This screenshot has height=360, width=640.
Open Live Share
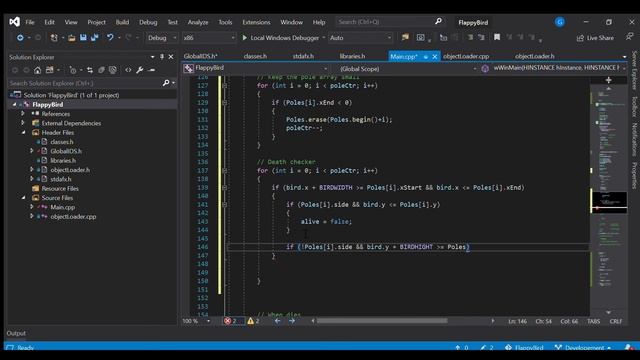click(596, 38)
